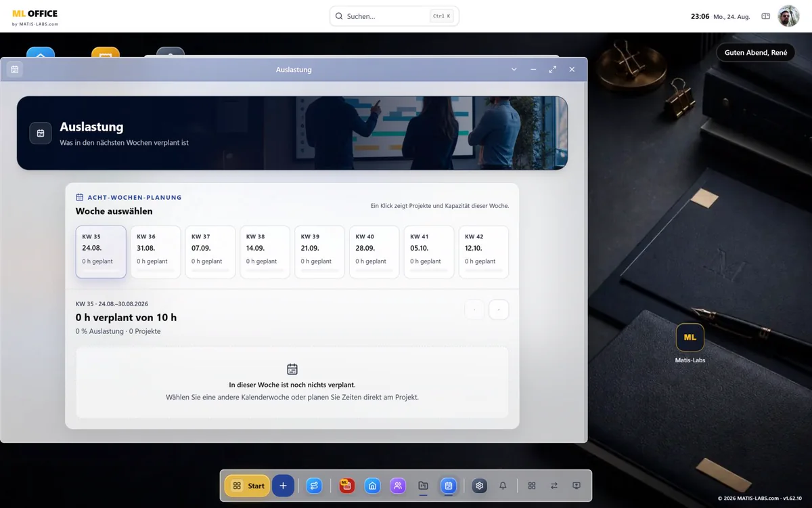Viewport: 812px width, 508px height.
Task: Click the version text v1.62.10
Action: 793,498
